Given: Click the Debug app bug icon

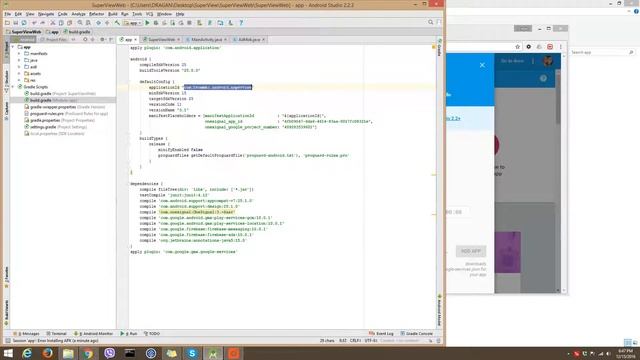Looking at the screenshot, I should (156, 23).
